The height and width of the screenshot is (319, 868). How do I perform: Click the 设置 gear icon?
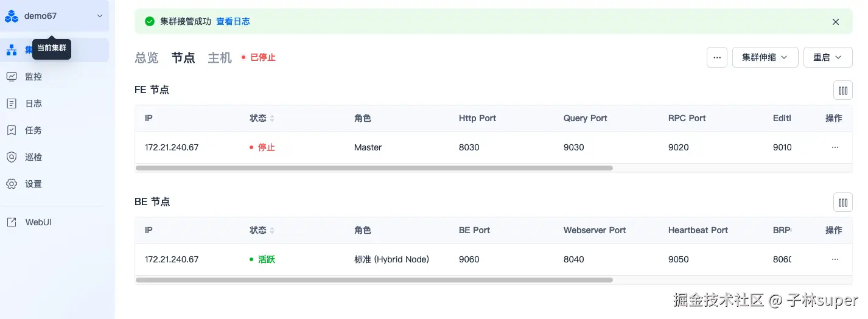[x=12, y=184]
